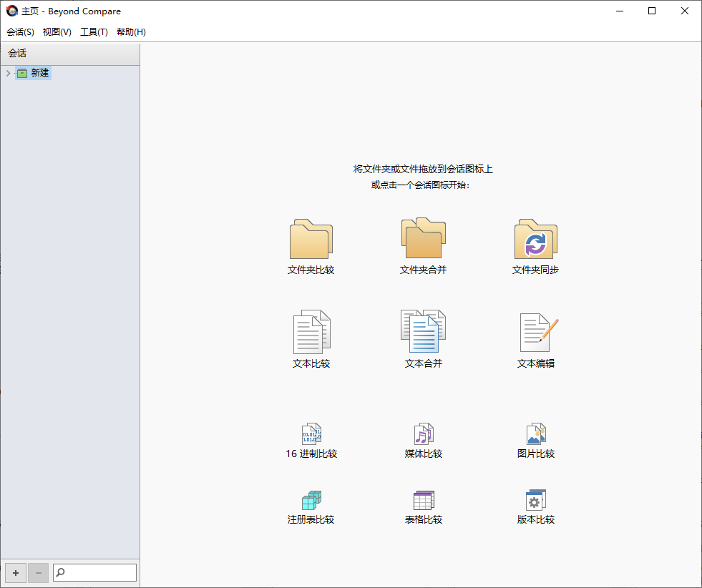
Task: Start a 表格比较 table compare session
Action: pyautogui.click(x=424, y=500)
